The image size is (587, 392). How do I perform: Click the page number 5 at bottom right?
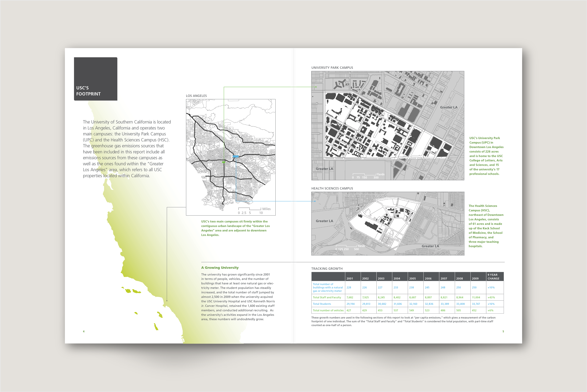click(x=503, y=331)
